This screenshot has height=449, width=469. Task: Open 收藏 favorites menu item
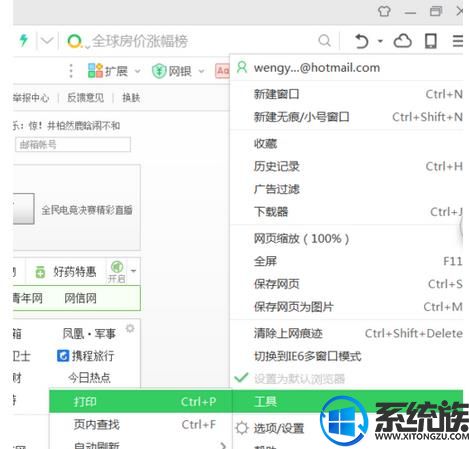click(x=347, y=144)
